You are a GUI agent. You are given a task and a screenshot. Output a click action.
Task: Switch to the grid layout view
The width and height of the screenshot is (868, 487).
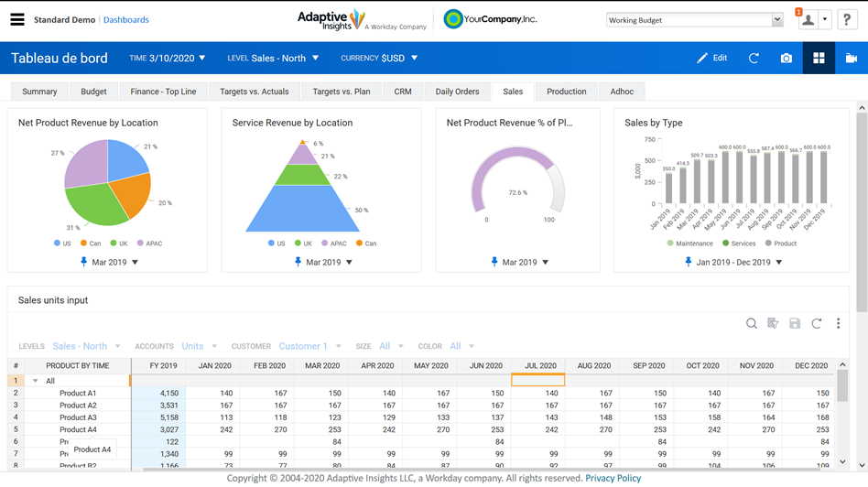tap(819, 58)
